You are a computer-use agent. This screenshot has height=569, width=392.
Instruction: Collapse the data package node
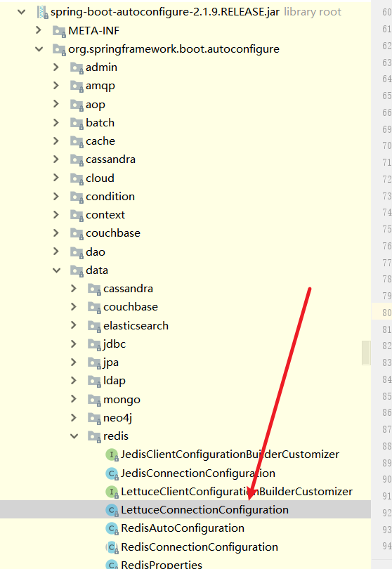[57, 270]
